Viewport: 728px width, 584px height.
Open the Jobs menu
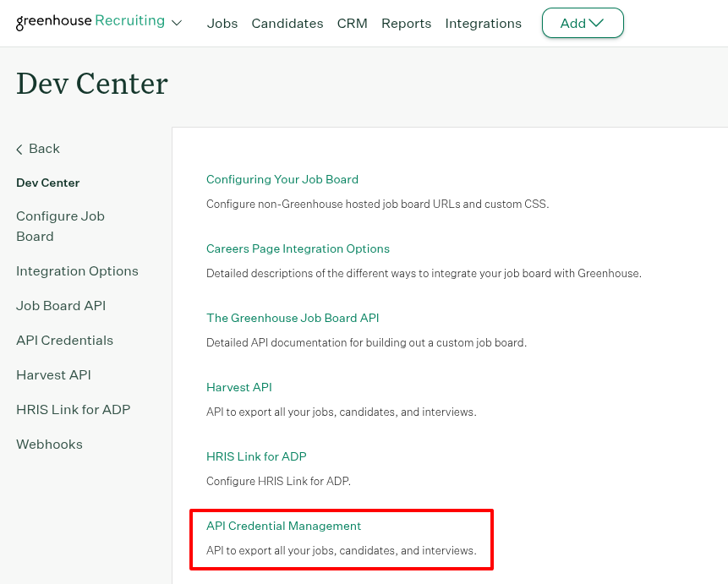pos(222,23)
